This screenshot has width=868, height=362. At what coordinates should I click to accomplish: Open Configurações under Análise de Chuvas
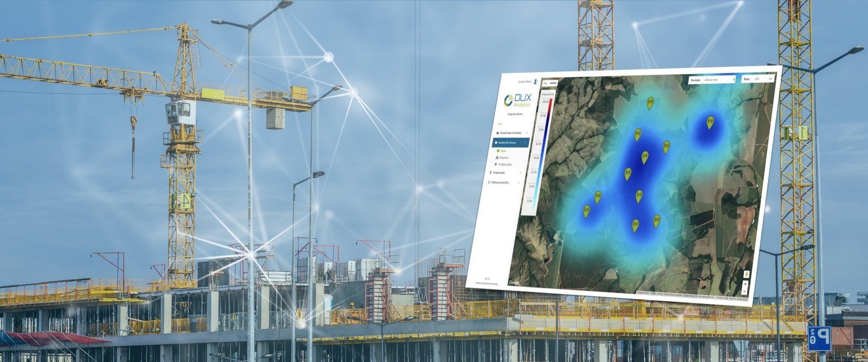click(x=504, y=164)
